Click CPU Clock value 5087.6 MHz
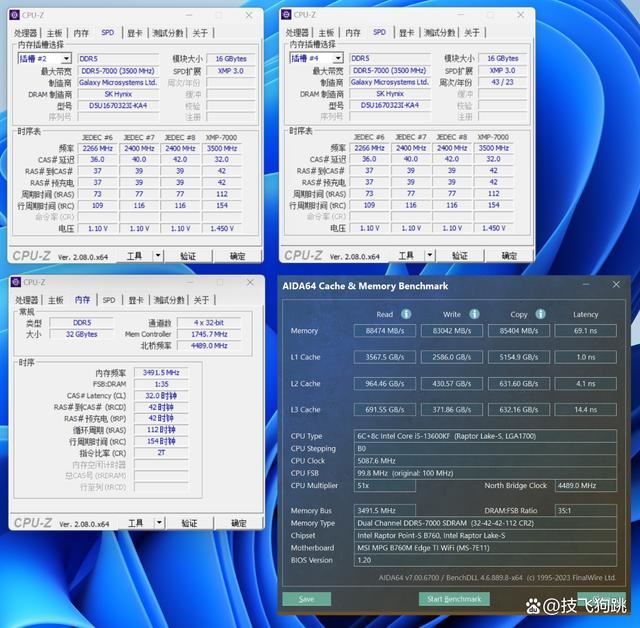Image resolution: width=640 pixels, height=628 pixels. (485, 461)
